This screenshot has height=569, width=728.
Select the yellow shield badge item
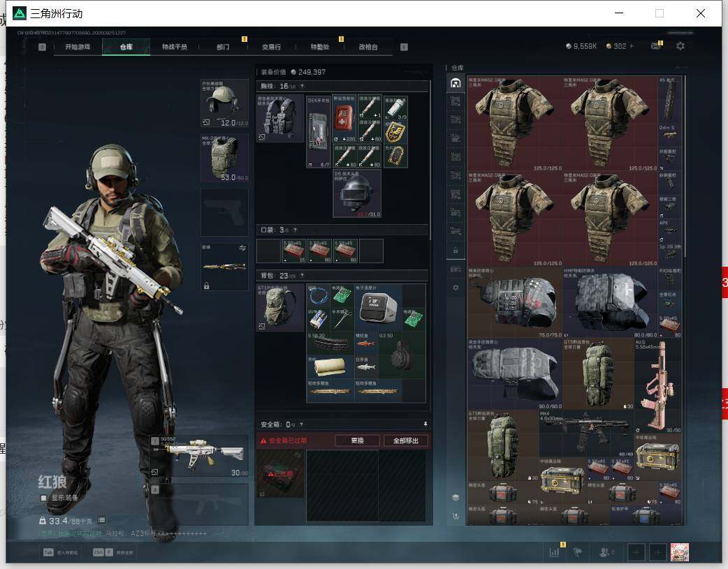click(395, 132)
